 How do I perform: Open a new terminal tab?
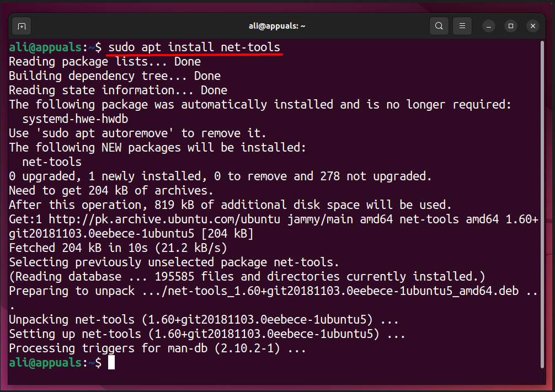21,26
